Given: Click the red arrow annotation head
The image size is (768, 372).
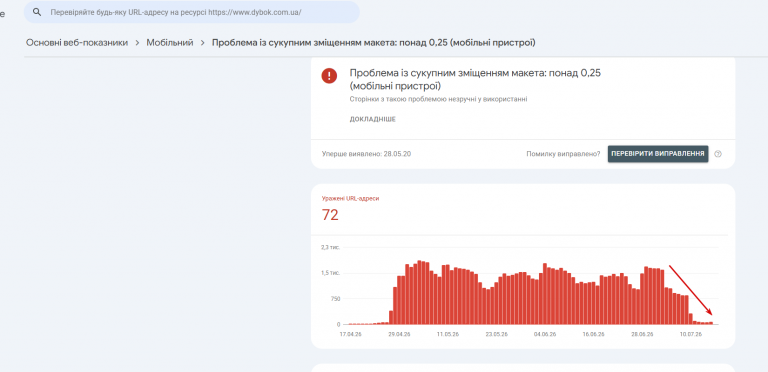Looking at the screenshot, I should (709, 312).
